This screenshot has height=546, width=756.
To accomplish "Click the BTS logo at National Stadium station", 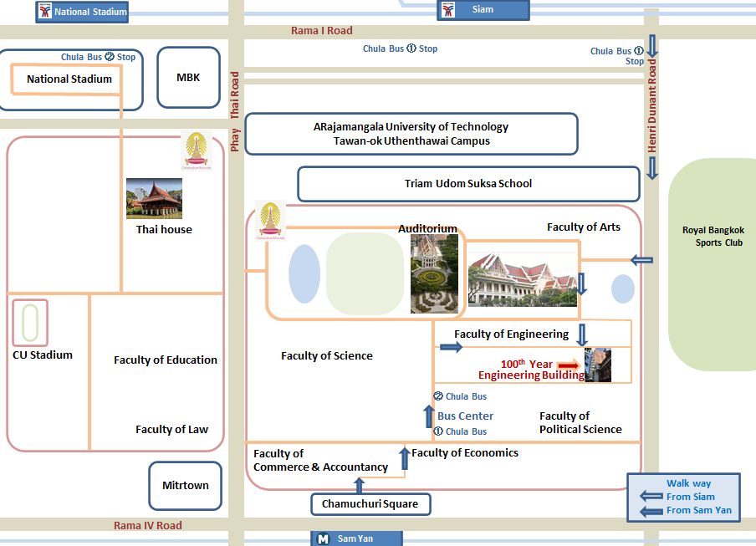I will point(45,12).
